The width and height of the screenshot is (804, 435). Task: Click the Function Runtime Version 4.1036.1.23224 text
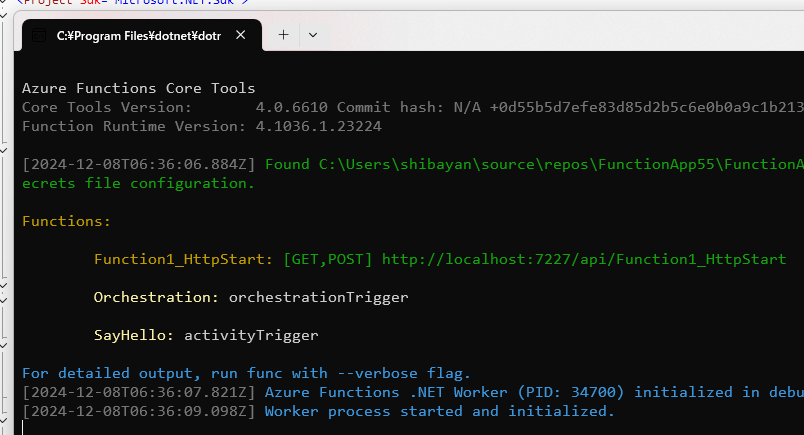click(x=202, y=126)
